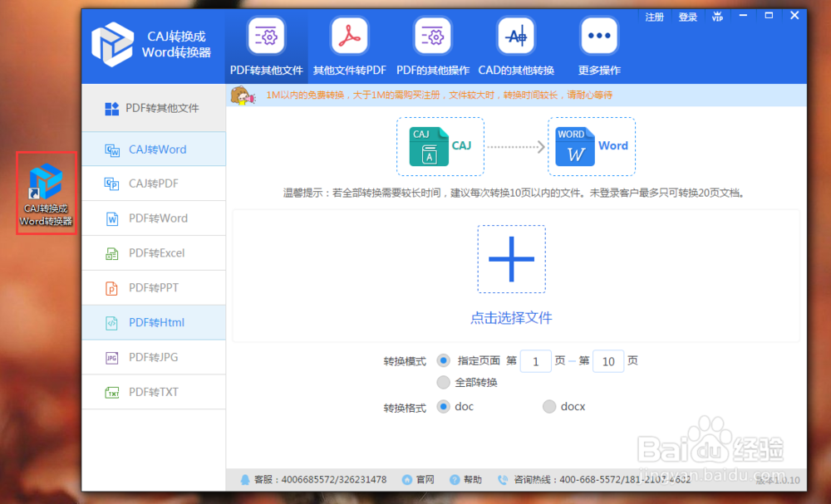Viewport: 831px width, 504px height.
Task: Choose the docx format radio button
Action: (549, 407)
